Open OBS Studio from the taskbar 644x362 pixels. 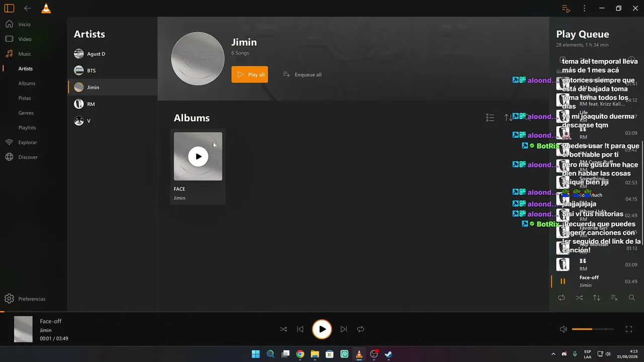374,354
